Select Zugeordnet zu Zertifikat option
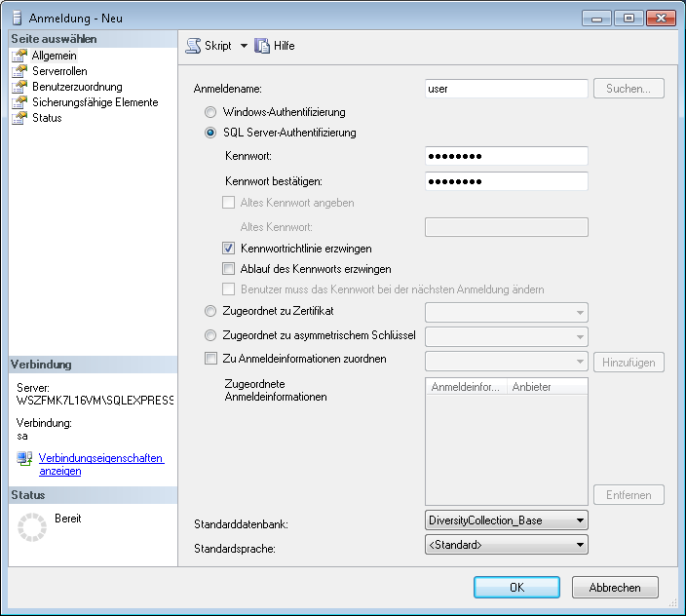This screenshot has width=686, height=616. (210, 312)
